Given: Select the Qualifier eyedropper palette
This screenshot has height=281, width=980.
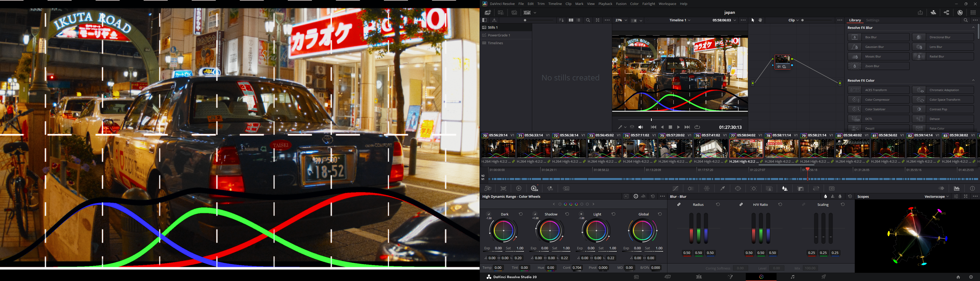Looking at the screenshot, I should click(722, 188).
